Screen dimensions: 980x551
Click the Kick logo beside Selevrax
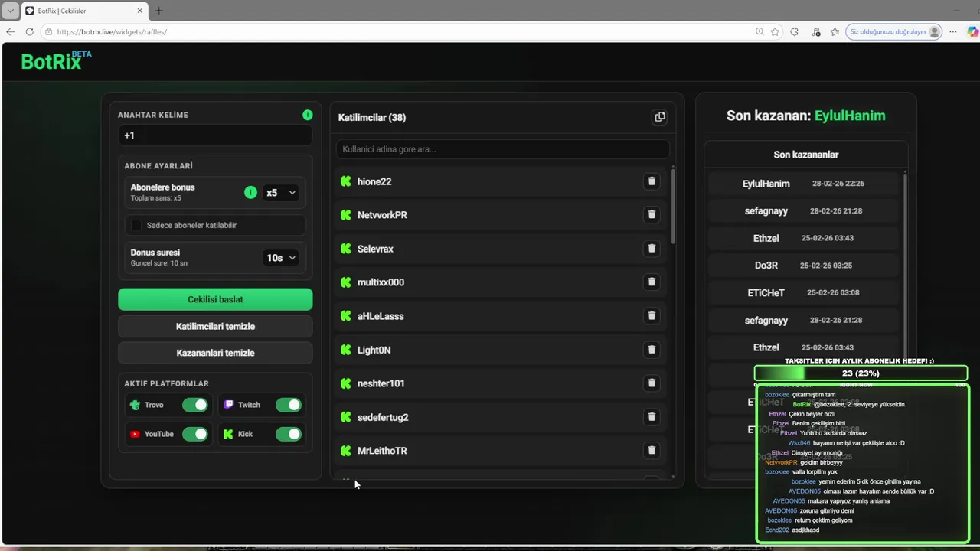[x=346, y=249]
